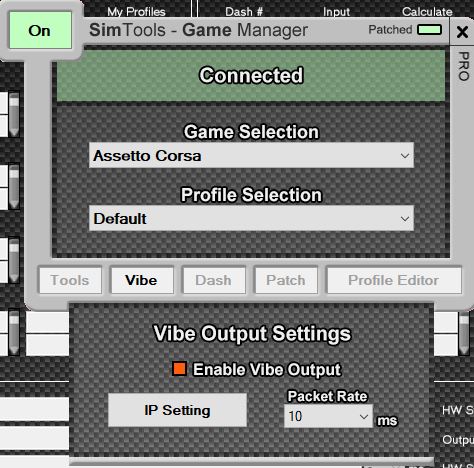Screen dimensions: 474x468
Task: Open the Dash tab
Action: (214, 280)
